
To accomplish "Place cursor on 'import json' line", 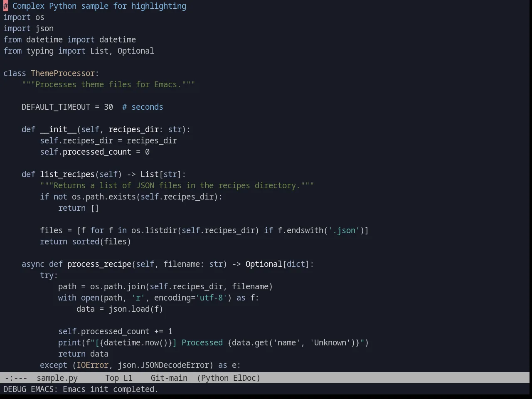I will coord(28,28).
